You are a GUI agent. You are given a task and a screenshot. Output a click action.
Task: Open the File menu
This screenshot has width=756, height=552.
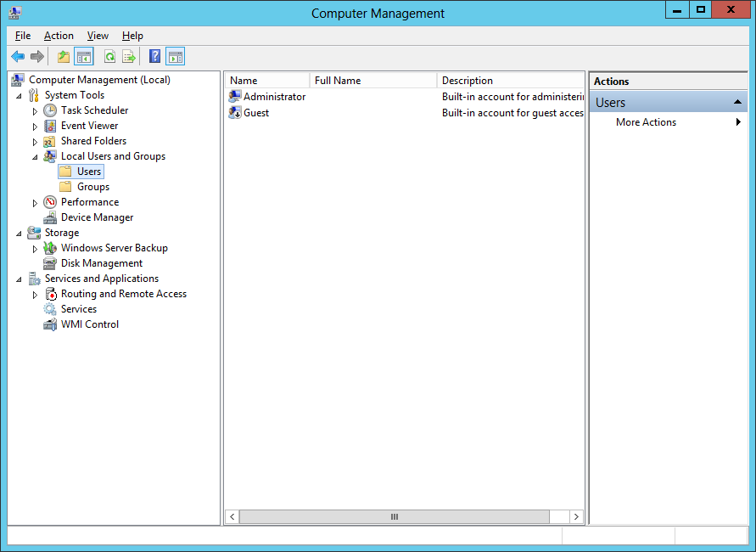pos(23,36)
